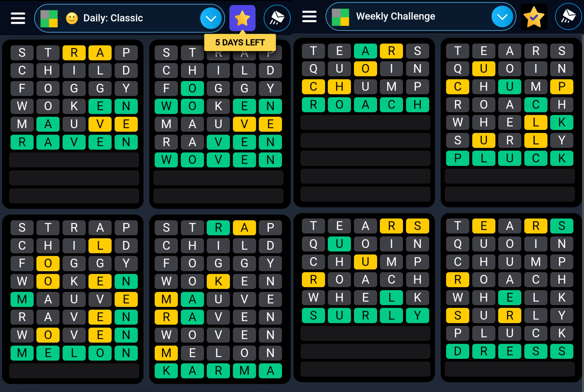
Task: Click the right paper plane share icon
Action: click(568, 17)
